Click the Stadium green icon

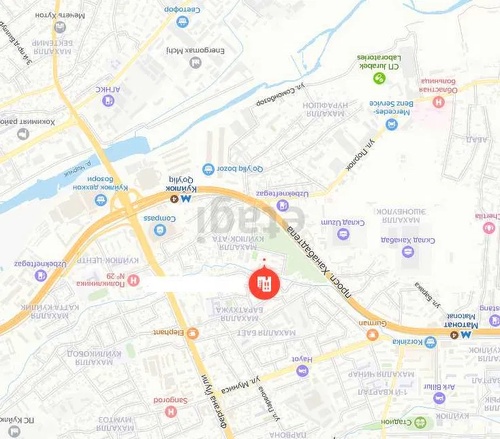click(421, 423)
